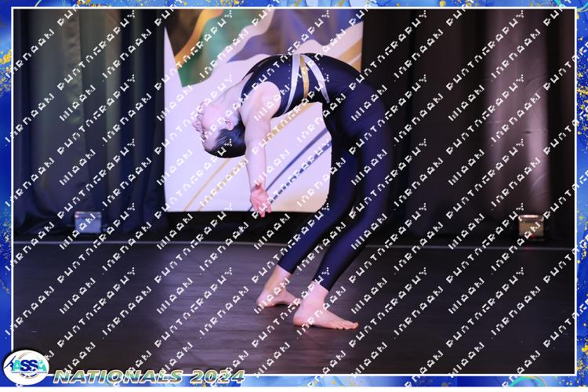The height and width of the screenshot is (392, 588).
Task: Click the blue decorative frame top border
Action: [x=294, y=4]
